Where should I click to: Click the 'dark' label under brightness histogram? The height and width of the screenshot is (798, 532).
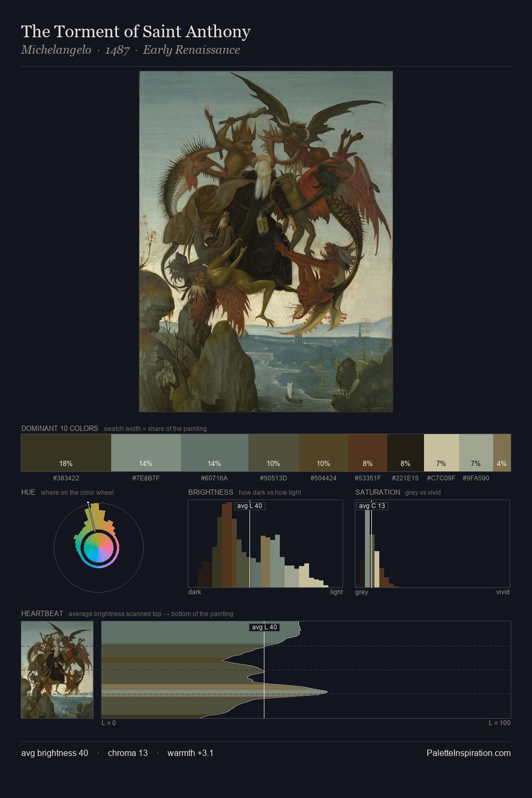point(195,592)
